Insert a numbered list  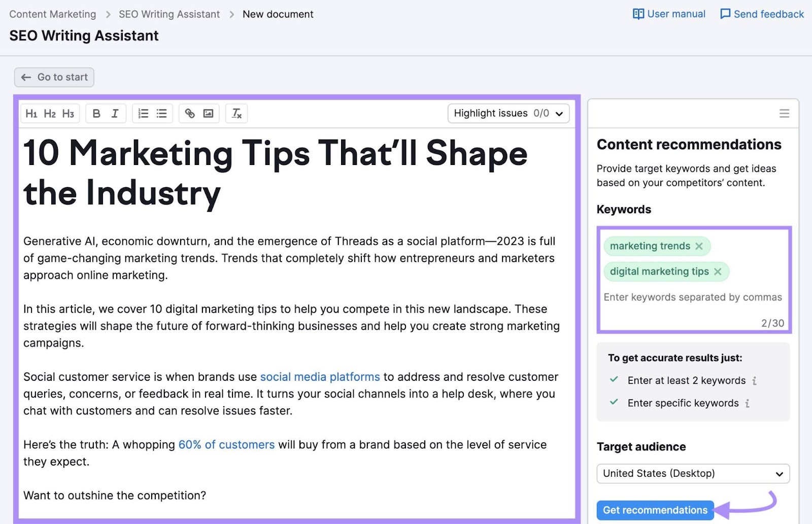[143, 113]
